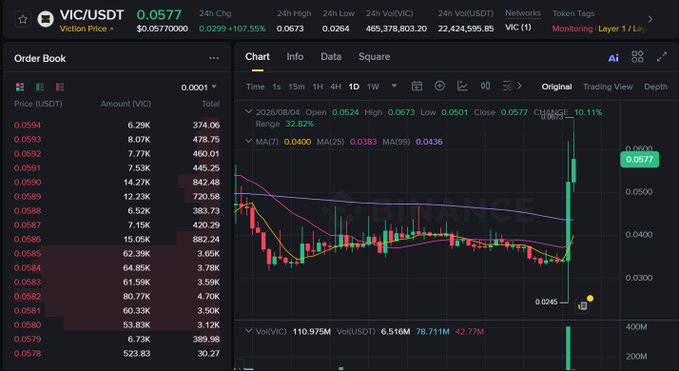679x371 pixels.
Task: Open the Ai chart assistant
Action: [613, 58]
